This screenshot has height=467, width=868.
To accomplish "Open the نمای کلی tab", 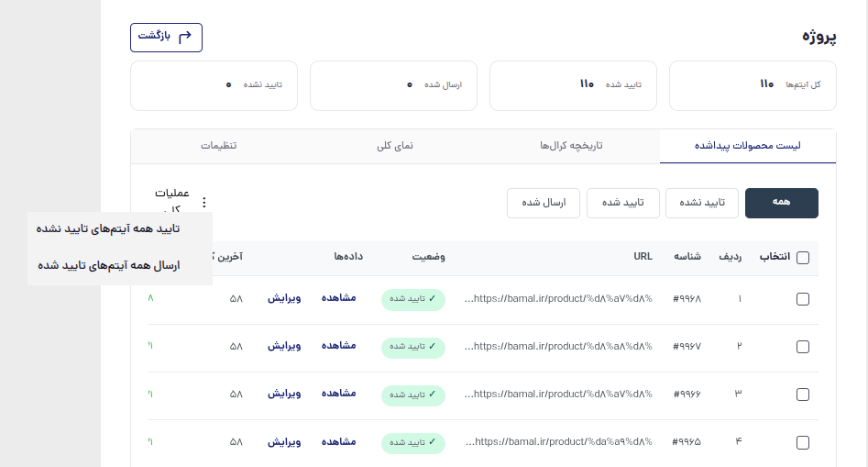I will coord(395,146).
